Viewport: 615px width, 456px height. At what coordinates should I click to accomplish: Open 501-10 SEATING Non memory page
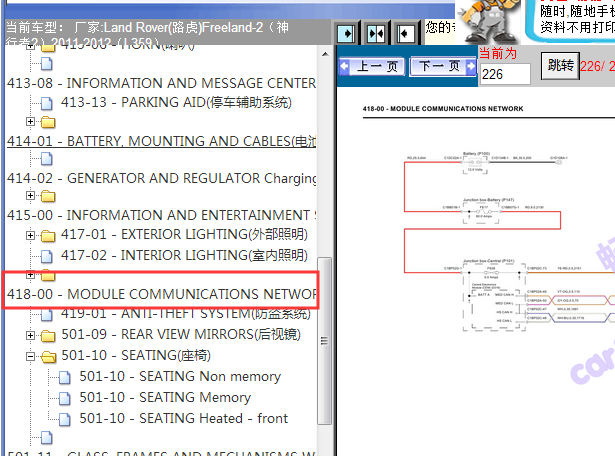(x=180, y=376)
